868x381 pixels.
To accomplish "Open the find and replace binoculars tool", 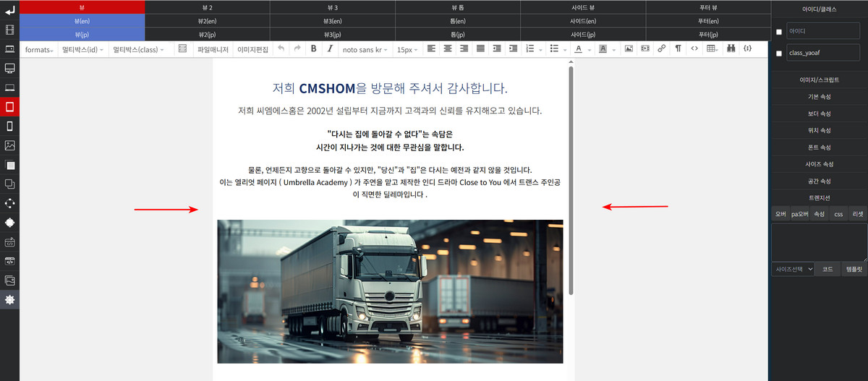I will pyautogui.click(x=731, y=49).
